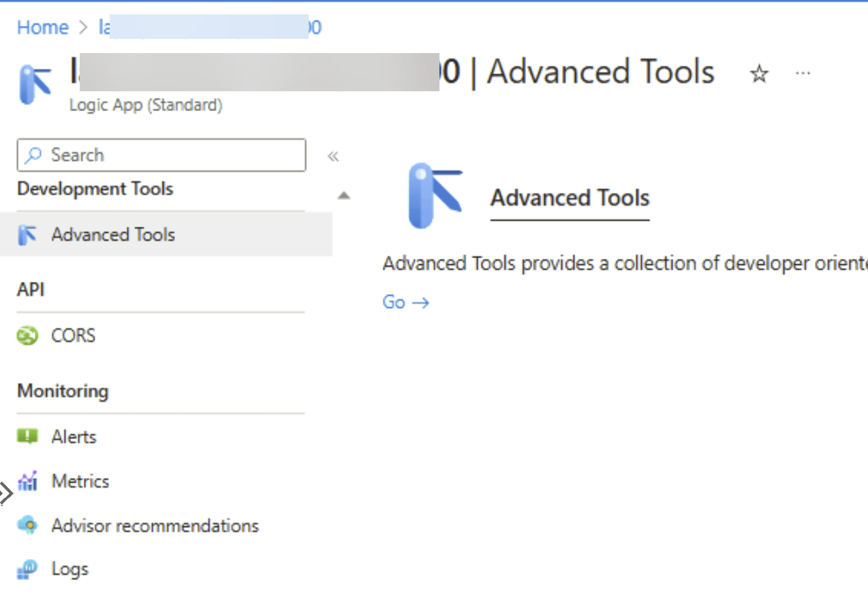This screenshot has width=868, height=600.
Task: Open Advisor recommendations
Action: (155, 526)
